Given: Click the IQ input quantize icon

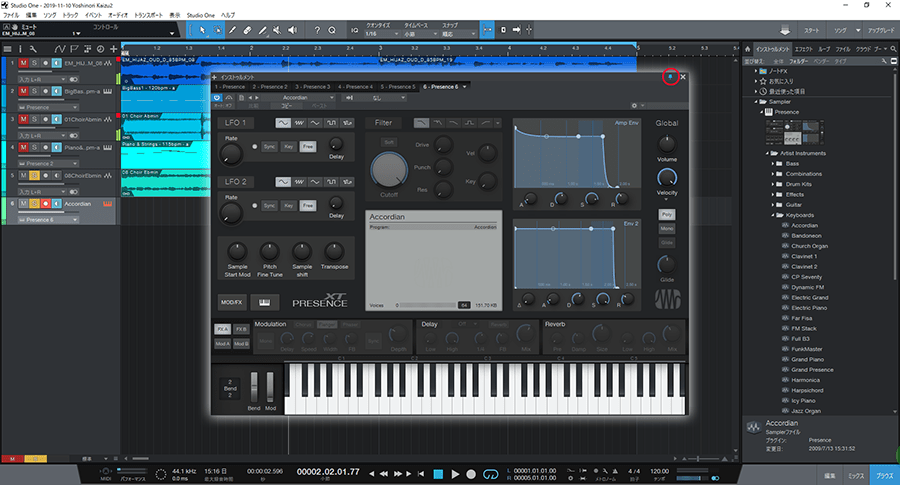Looking at the screenshot, I should point(354,30).
